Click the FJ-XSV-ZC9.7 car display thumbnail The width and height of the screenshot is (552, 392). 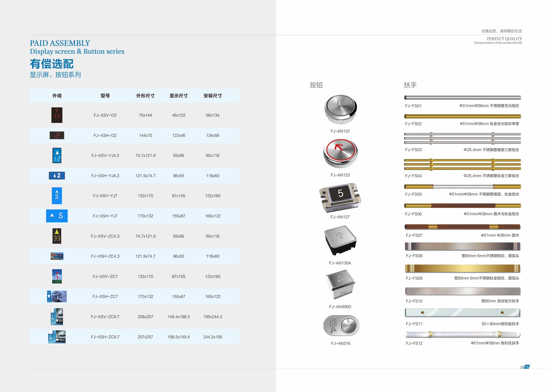click(x=57, y=316)
